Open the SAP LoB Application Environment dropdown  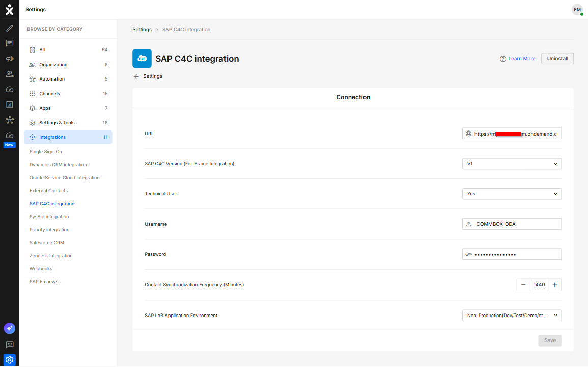click(512, 316)
